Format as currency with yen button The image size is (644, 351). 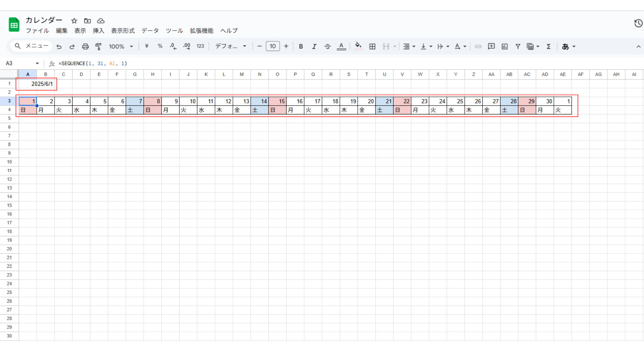[x=147, y=46]
